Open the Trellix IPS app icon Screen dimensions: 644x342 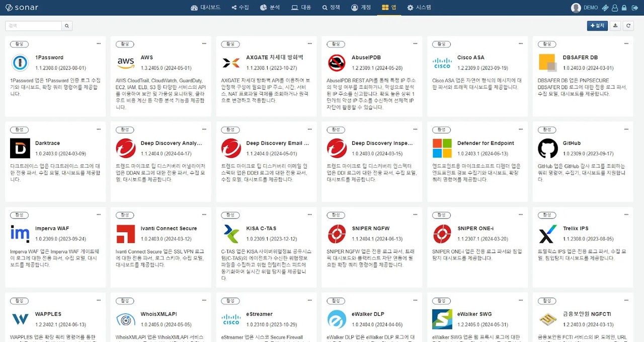tap(547, 234)
